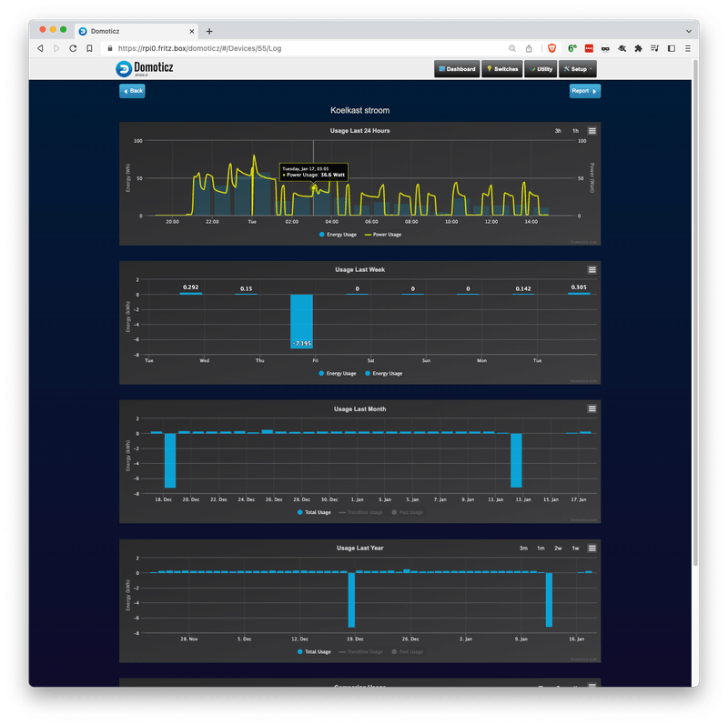Show Past Usage in the Last Year chart
This screenshot has height=725, width=728.
pyautogui.click(x=407, y=651)
